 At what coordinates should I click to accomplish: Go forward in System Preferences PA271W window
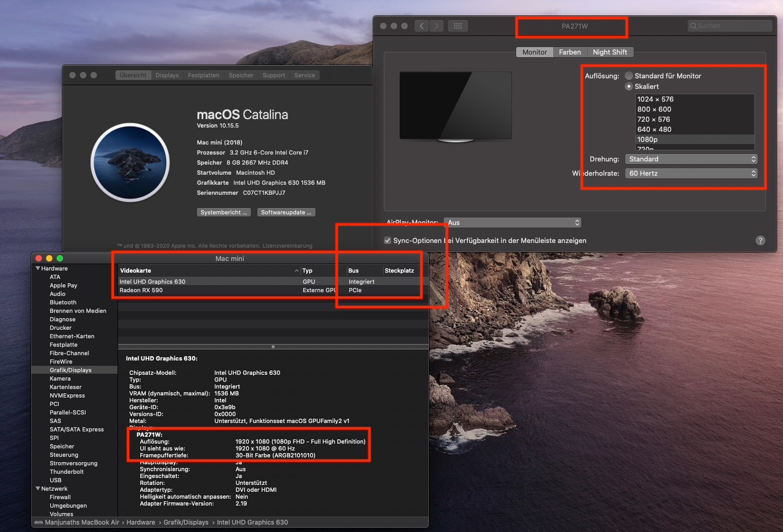coord(437,26)
